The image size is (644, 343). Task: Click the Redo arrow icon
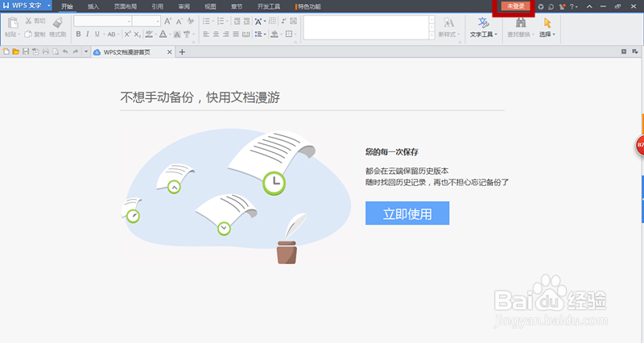[76, 52]
